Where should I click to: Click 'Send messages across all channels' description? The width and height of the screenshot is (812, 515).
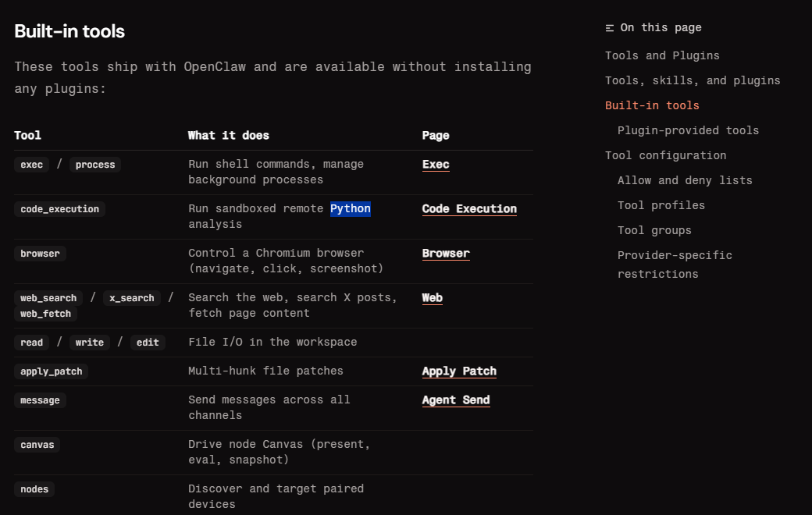point(269,407)
